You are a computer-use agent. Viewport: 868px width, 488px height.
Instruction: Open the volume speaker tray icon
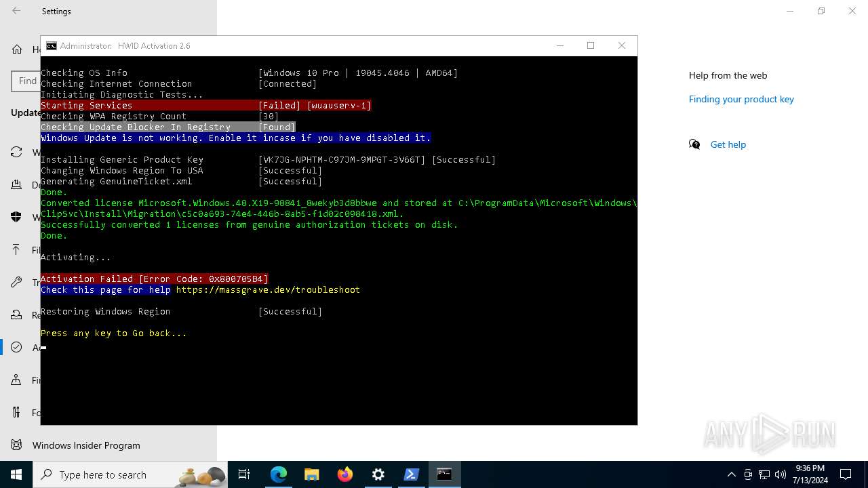point(781,474)
